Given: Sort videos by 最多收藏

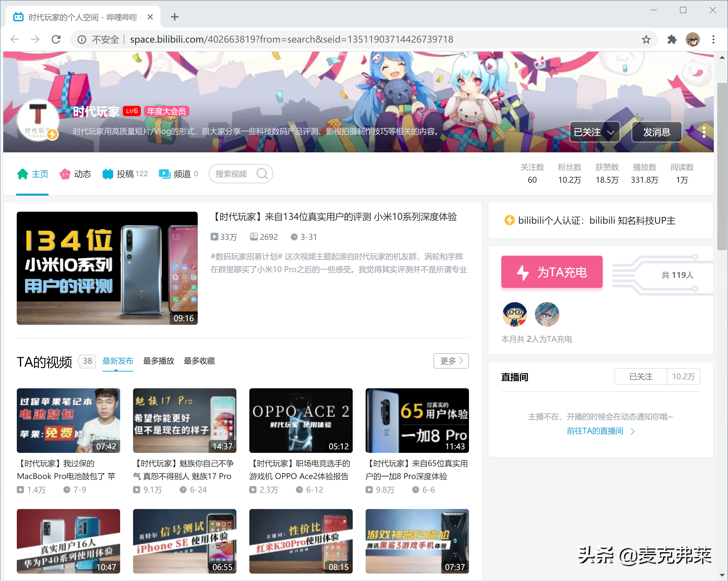Looking at the screenshot, I should [x=199, y=361].
